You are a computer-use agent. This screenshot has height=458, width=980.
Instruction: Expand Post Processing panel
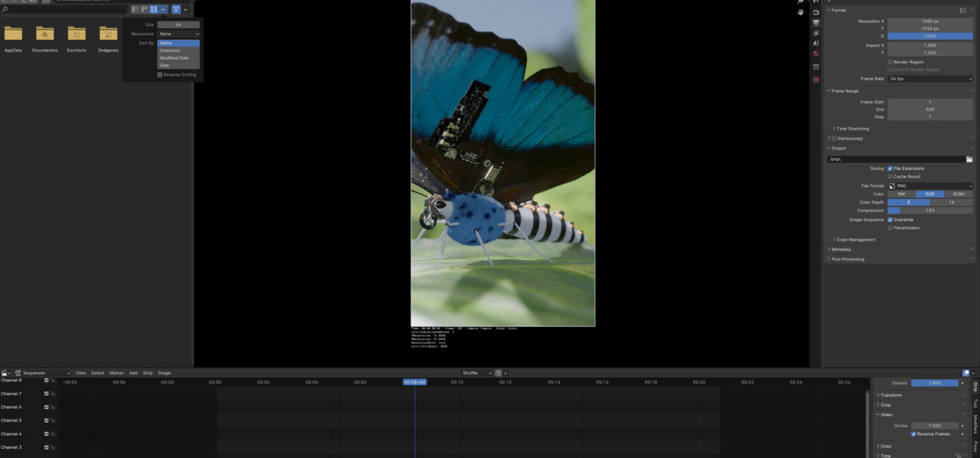(846, 260)
